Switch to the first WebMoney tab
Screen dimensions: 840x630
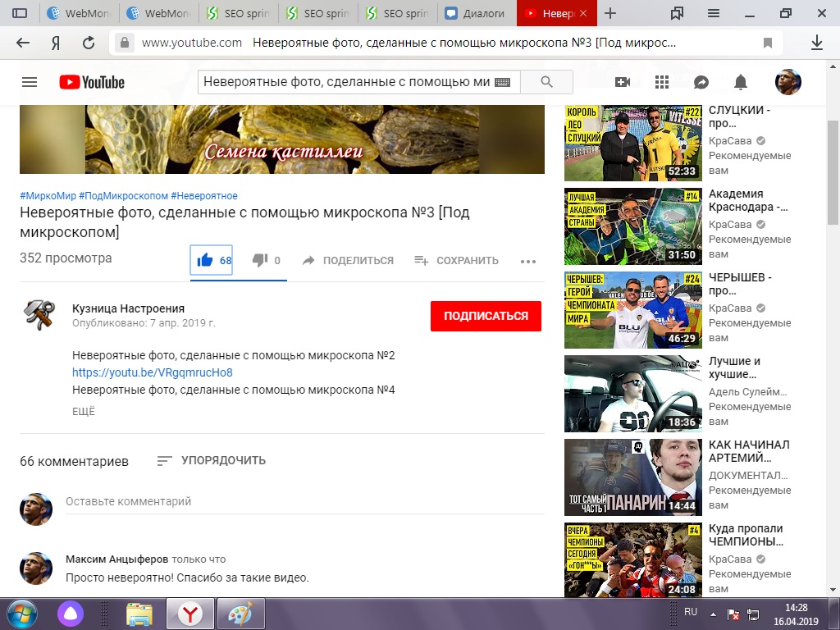pyautogui.click(x=78, y=13)
